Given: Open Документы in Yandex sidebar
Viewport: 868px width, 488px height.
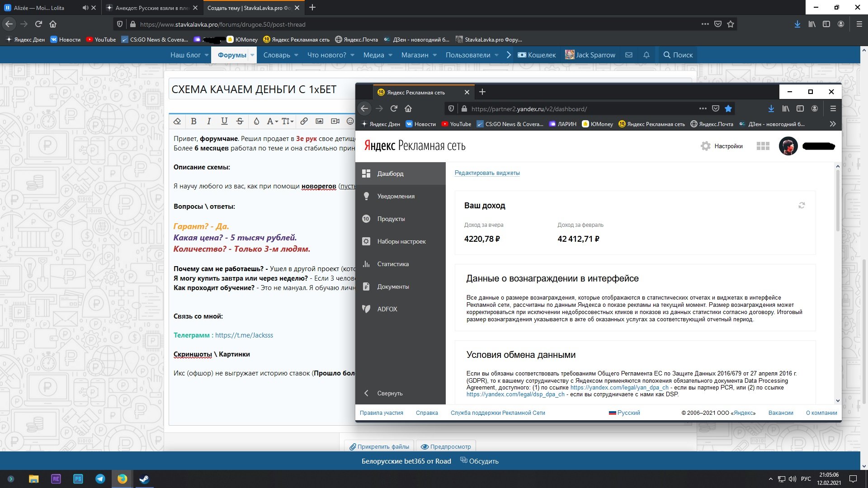Looking at the screenshot, I should 401,286.
